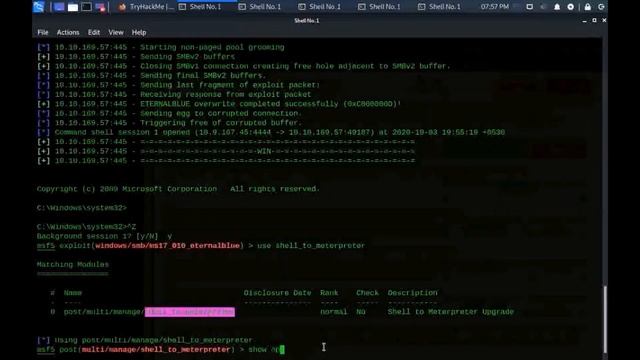Click the terminal vertical scrollbar thumb
640x360 pixels.
click(605, 319)
